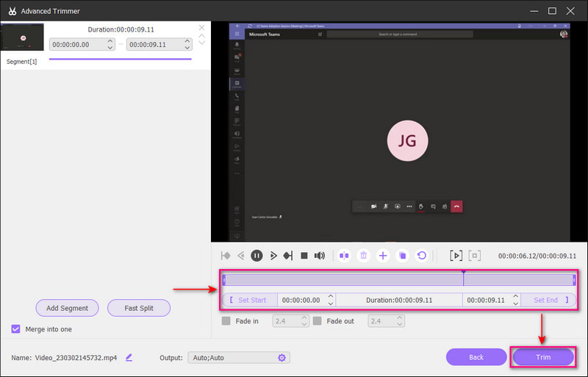Move Segment[1] up in the list
Viewport: 588px width, 377px height.
pos(201,36)
